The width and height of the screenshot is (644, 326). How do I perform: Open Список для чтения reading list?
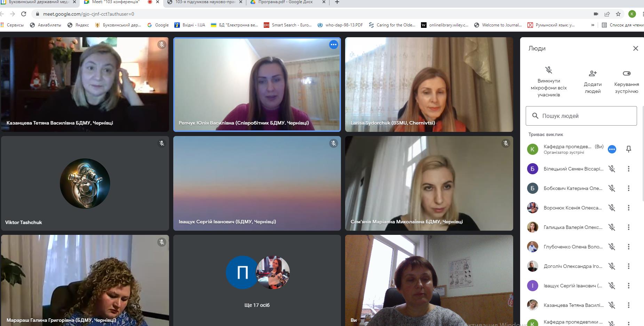click(623, 25)
